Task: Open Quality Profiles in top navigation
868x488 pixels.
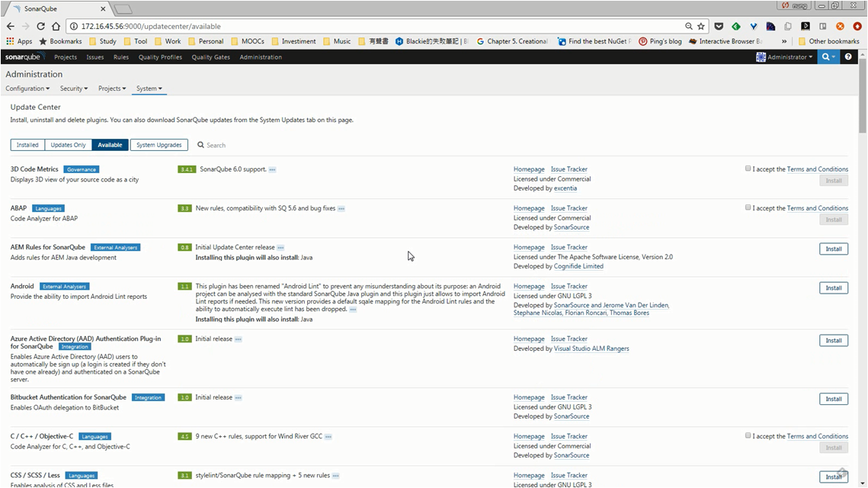Action: 160,57
